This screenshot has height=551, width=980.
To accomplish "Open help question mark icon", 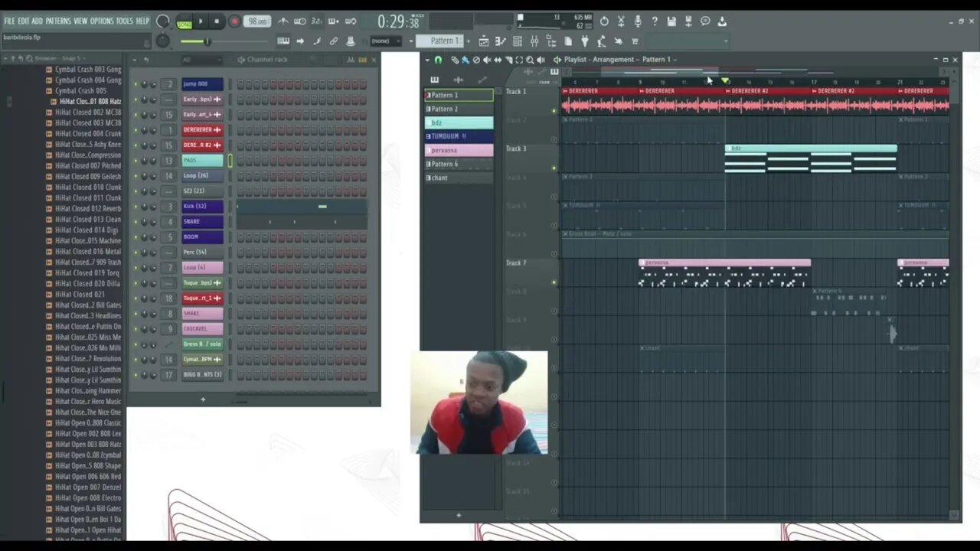I will (x=655, y=21).
